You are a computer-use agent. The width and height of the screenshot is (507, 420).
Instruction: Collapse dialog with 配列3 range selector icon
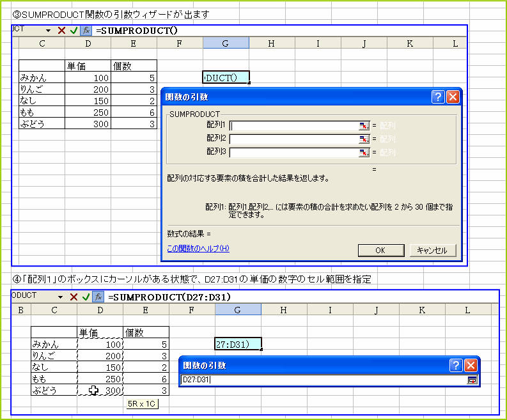tap(364, 153)
